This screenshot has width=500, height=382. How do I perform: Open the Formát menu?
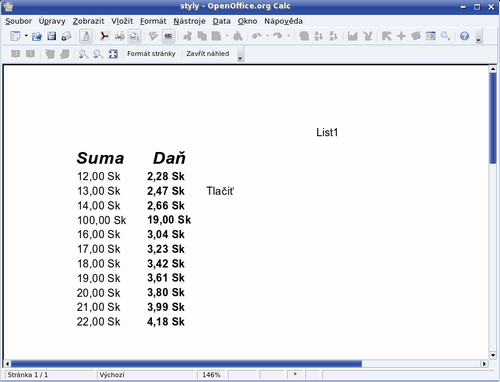pyautogui.click(x=153, y=21)
